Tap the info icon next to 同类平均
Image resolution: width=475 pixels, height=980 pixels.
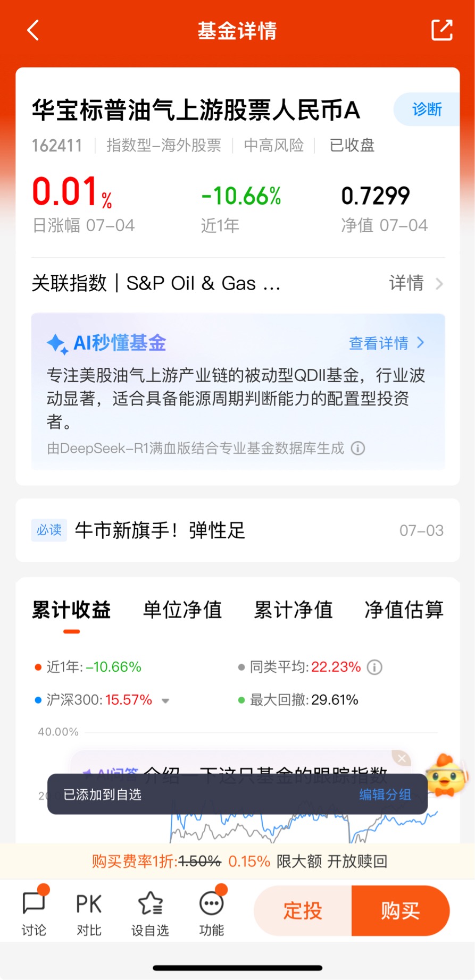(x=374, y=667)
